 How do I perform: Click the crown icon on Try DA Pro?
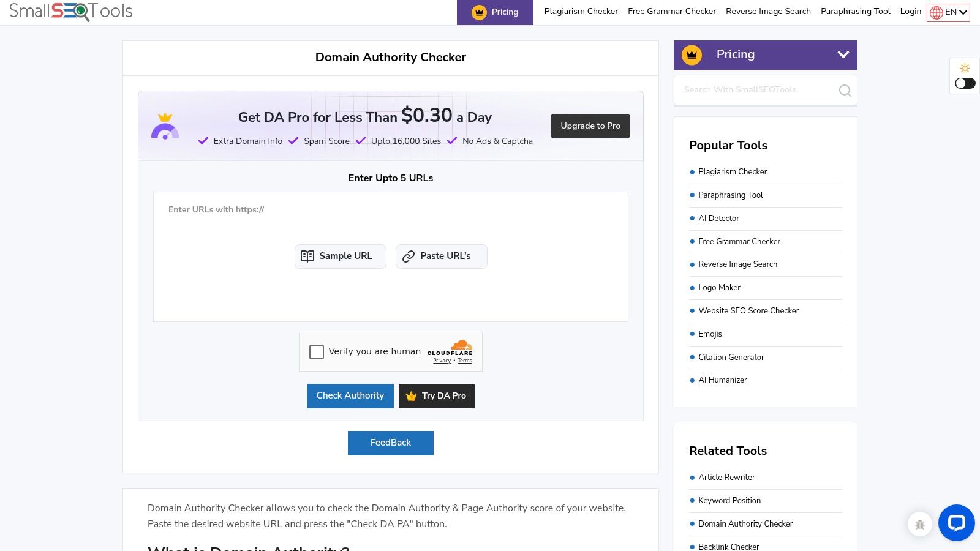410,396
